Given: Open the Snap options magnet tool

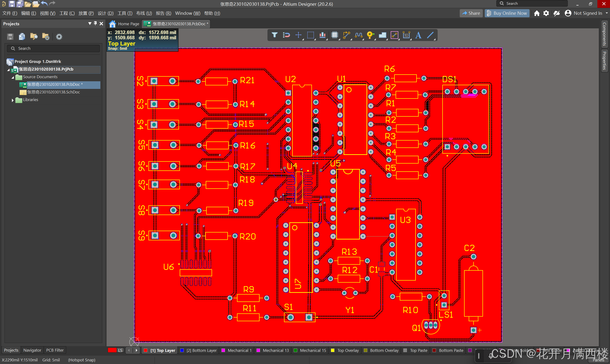Looking at the screenshot, I should (286, 35).
